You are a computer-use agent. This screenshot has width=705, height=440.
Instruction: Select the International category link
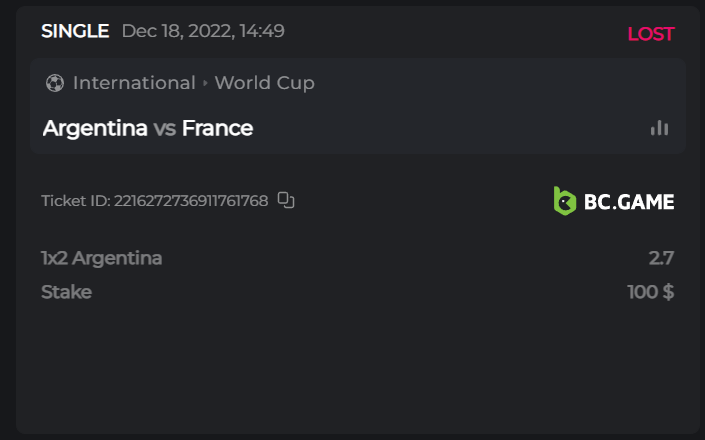134,83
